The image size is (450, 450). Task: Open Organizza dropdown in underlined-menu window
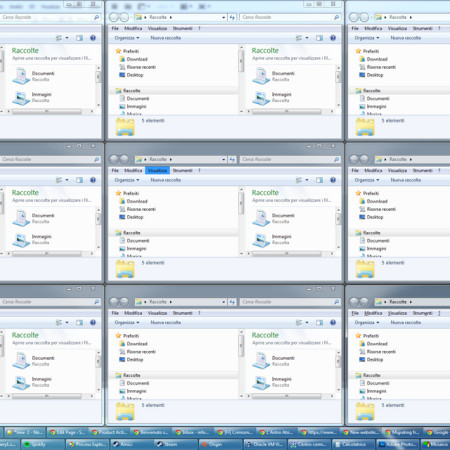(367, 323)
